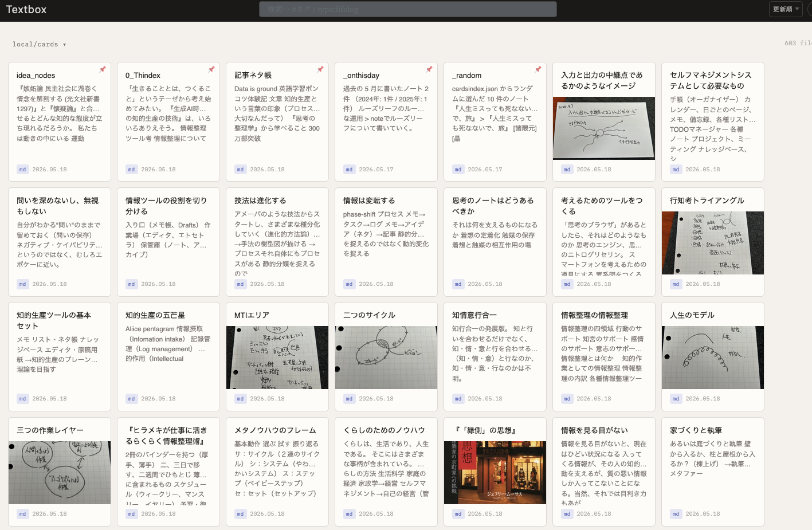Click the md badge on 行知考トライアングル card
The image size is (812, 530).
[x=676, y=284]
